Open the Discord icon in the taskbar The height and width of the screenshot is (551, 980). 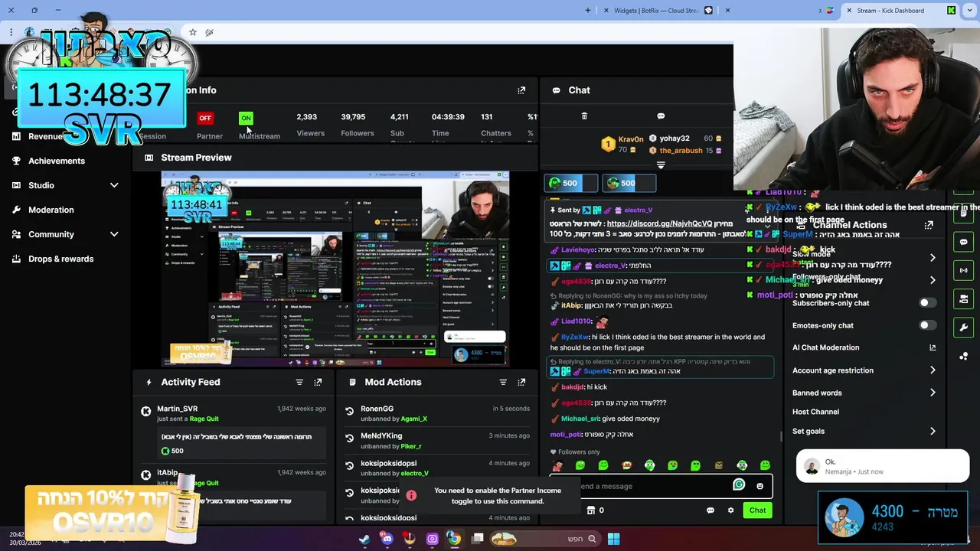click(387, 539)
